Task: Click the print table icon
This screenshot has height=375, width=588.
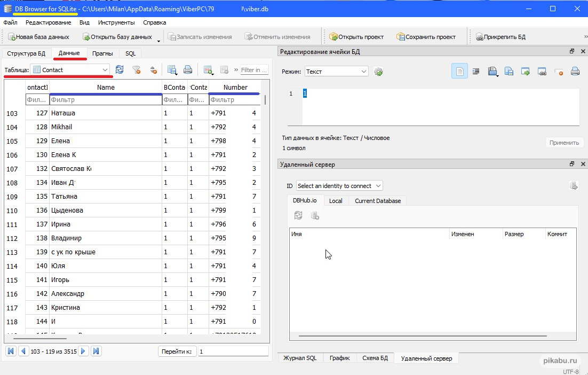Action: pyautogui.click(x=187, y=70)
